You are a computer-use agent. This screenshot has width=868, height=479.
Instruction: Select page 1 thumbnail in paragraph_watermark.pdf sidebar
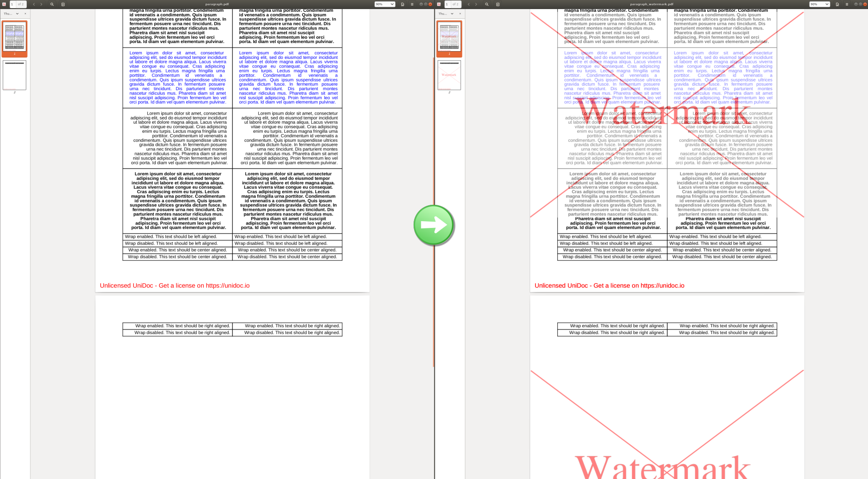coord(449,39)
